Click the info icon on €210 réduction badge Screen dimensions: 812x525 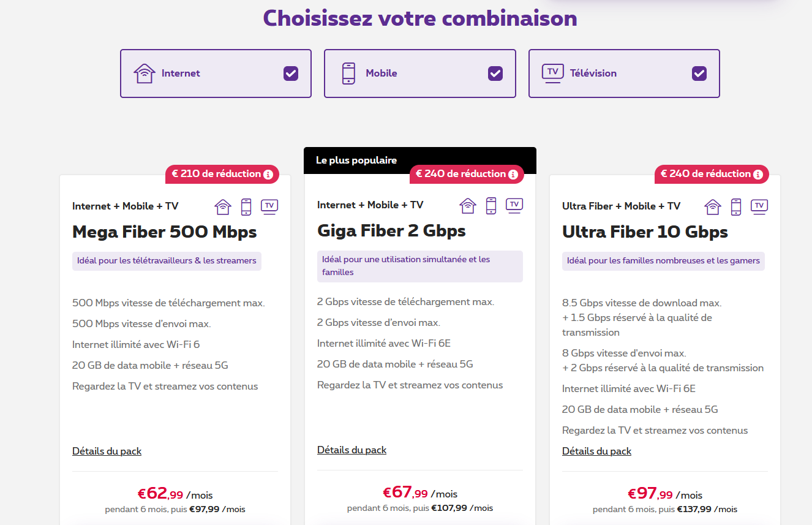268,175
